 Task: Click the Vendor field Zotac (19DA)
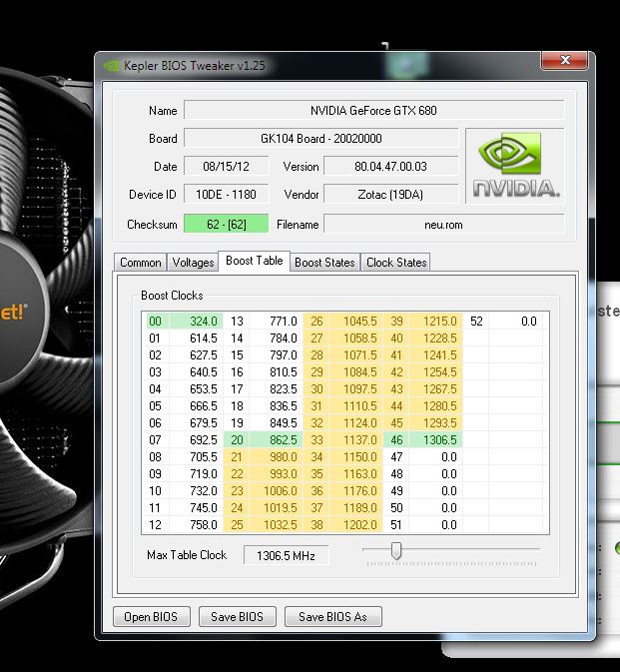click(390, 194)
